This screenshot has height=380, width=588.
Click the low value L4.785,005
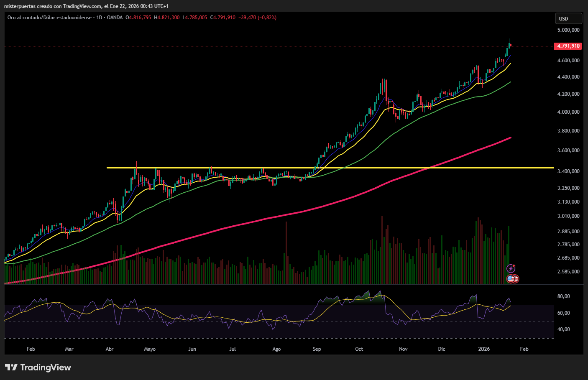pyautogui.click(x=195, y=18)
